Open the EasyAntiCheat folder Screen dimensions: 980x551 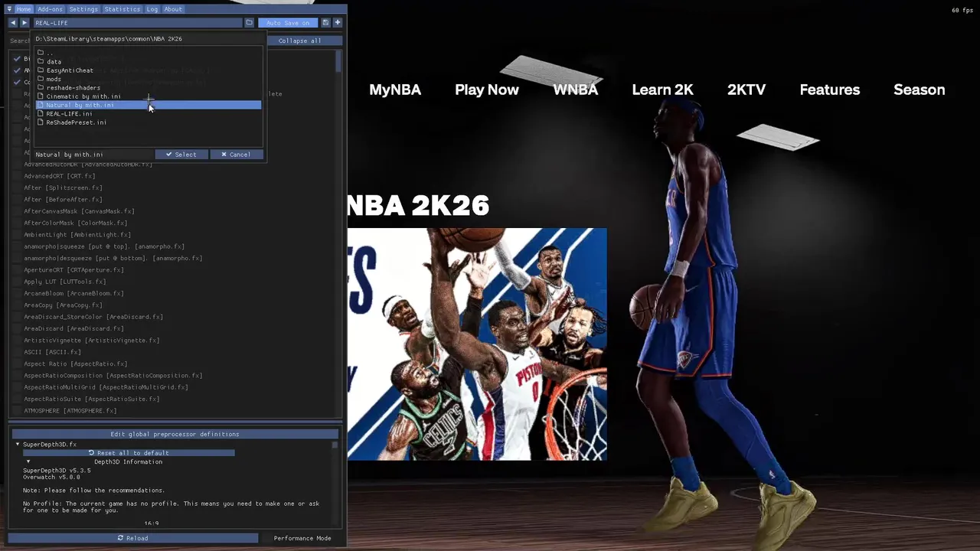[149, 70]
